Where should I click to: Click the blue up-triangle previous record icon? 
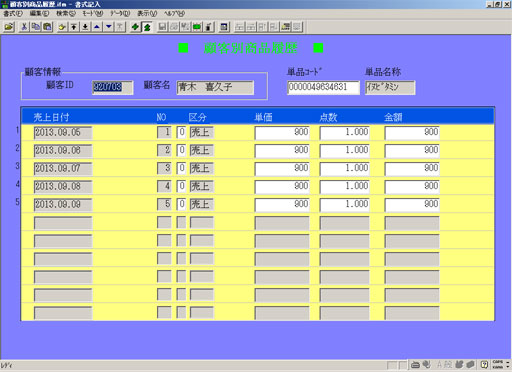[x=97, y=27]
